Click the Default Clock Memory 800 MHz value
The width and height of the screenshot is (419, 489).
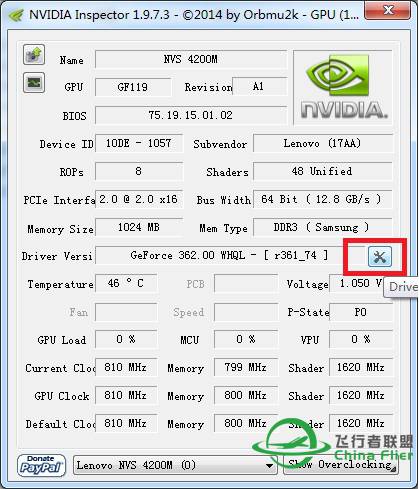(x=246, y=423)
